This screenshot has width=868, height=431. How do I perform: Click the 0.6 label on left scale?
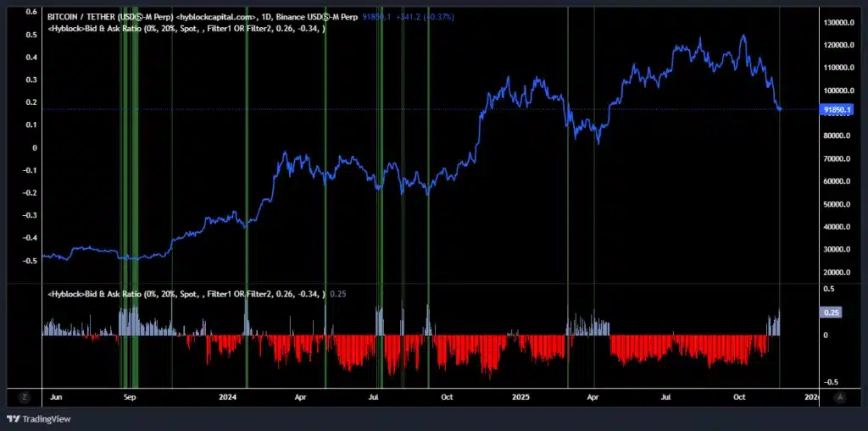tap(31, 12)
